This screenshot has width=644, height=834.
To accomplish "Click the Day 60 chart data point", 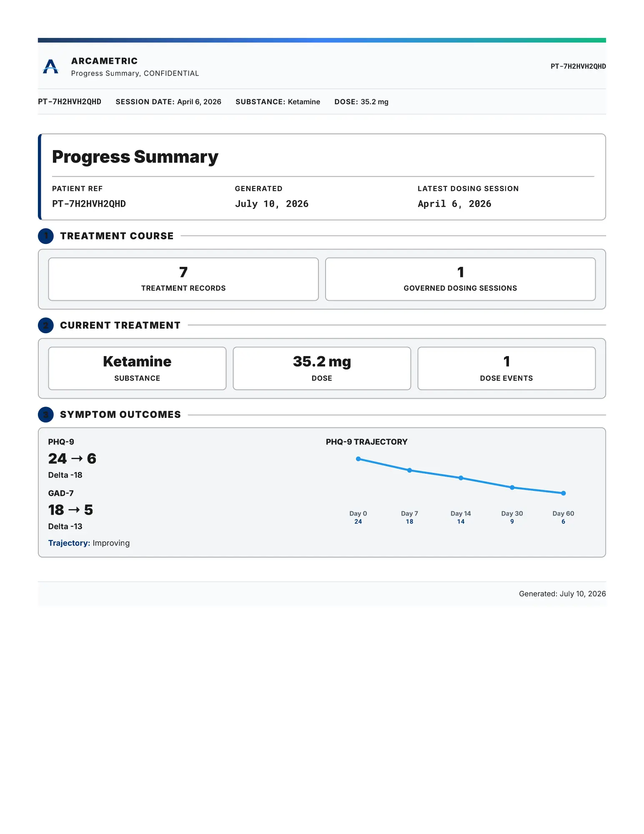I will (x=564, y=493).
